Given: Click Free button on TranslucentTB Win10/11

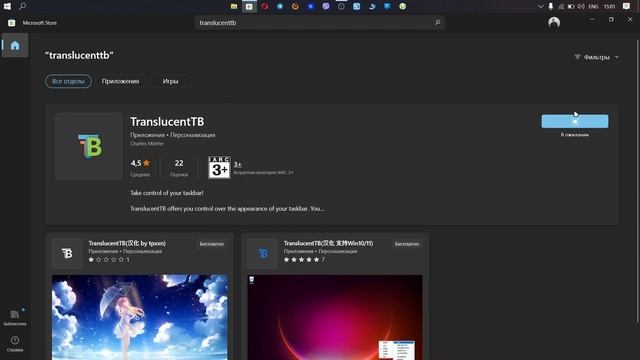Looking at the screenshot, I should [407, 244].
